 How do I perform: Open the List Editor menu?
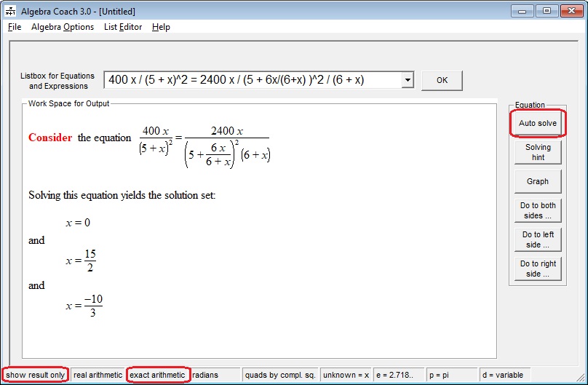coord(123,27)
